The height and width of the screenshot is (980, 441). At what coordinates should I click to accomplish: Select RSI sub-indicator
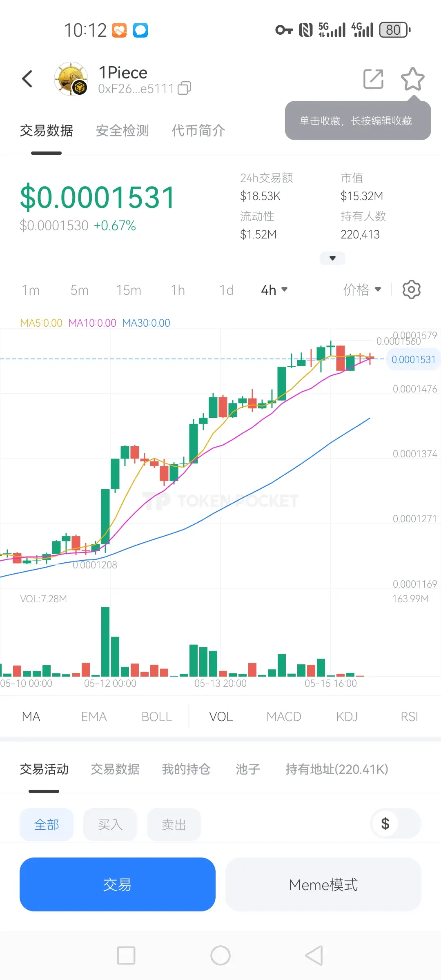[409, 717]
